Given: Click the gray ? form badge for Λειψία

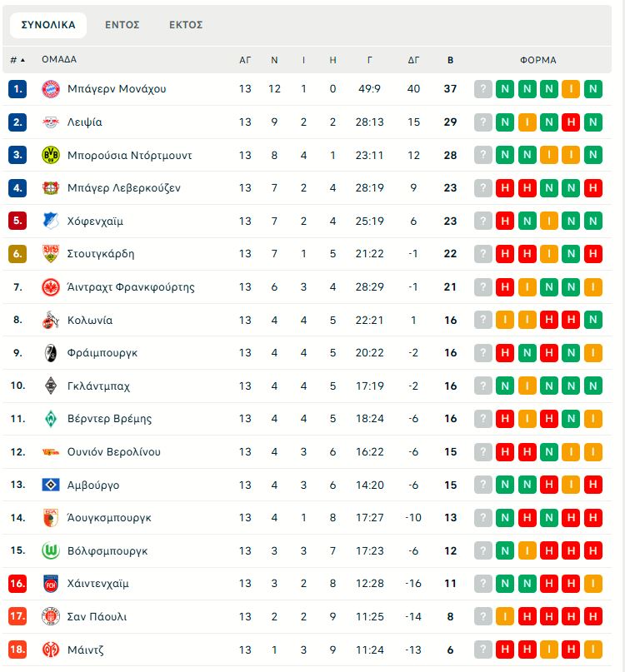Looking at the screenshot, I should tap(483, 122).
